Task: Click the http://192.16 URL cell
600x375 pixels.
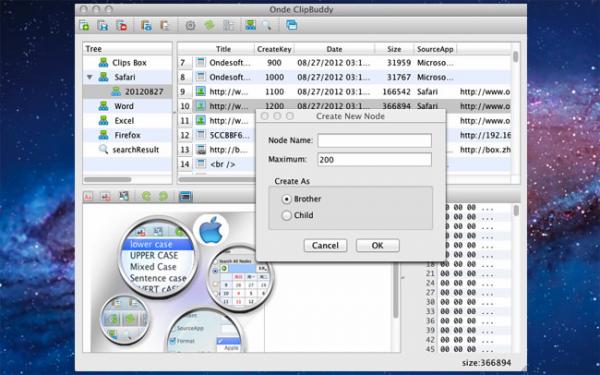Action: [x=485, y=135]
